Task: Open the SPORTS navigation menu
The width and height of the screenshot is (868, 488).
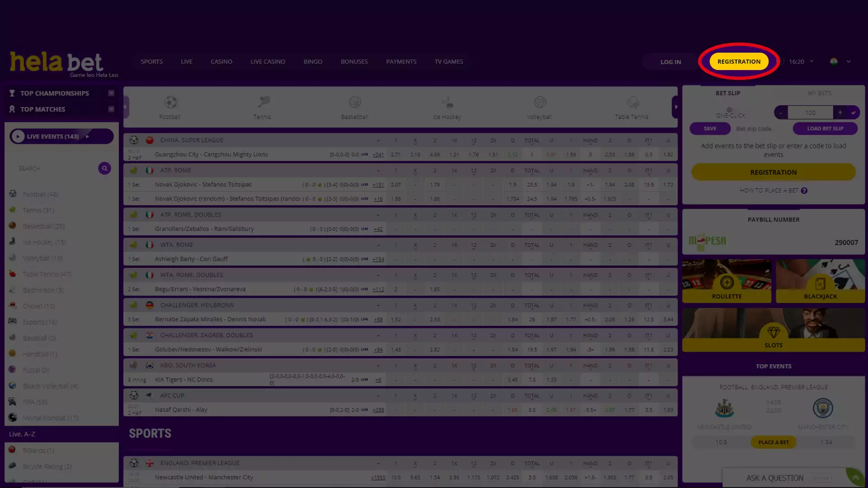Action: click(x=151, y=61)
